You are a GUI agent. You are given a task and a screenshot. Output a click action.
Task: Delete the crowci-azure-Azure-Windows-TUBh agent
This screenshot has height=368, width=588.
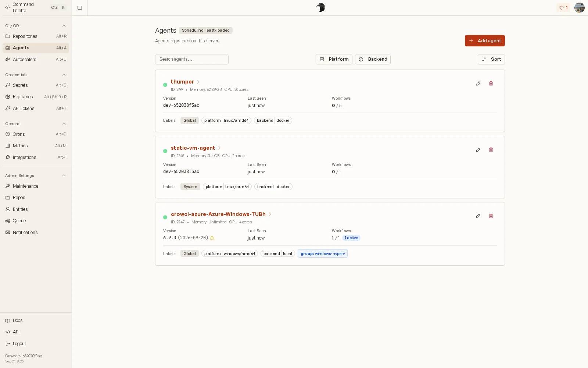(x=491, y=216)
